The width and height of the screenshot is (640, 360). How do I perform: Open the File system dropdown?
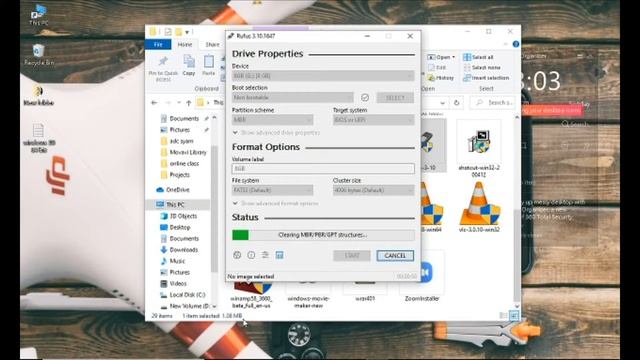pos(272,190)
